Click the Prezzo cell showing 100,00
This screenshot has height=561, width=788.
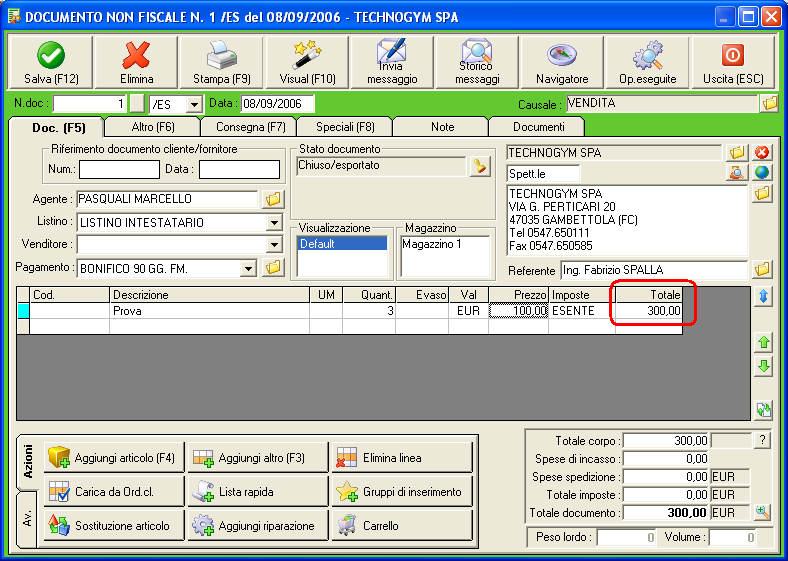(519, 311)
